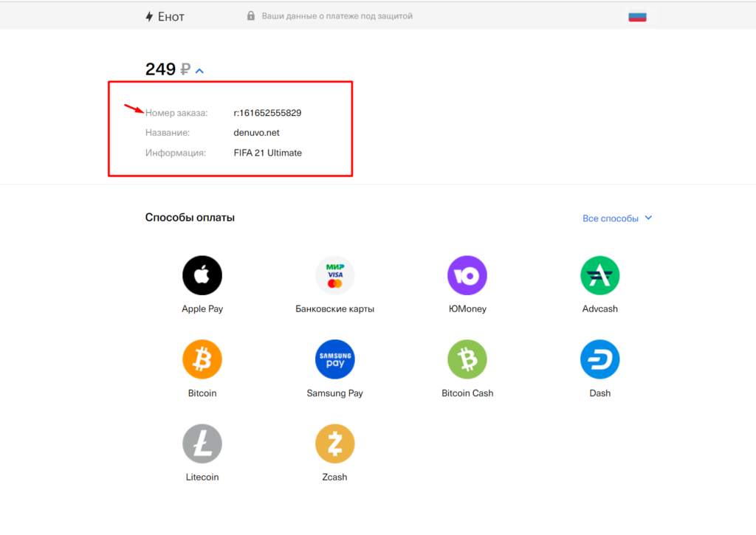The image size is (756, 535).
Task: Click the 'Bitcoin Cash' text label
Action: coord(467,393)
